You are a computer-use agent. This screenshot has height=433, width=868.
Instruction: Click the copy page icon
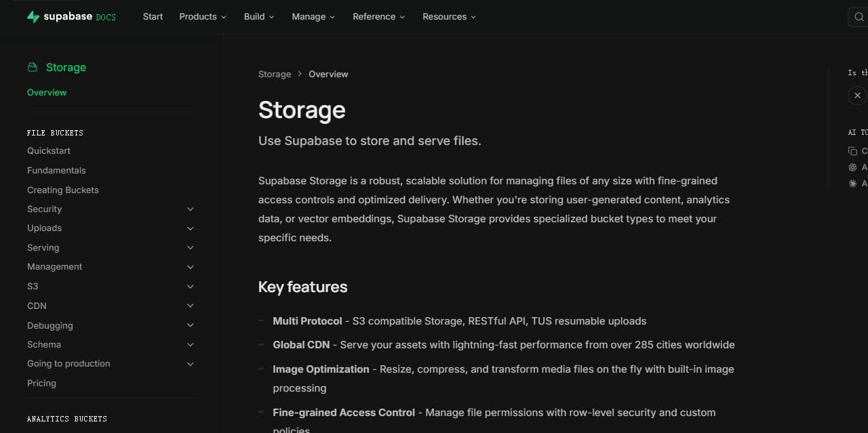tap(853, 151)
